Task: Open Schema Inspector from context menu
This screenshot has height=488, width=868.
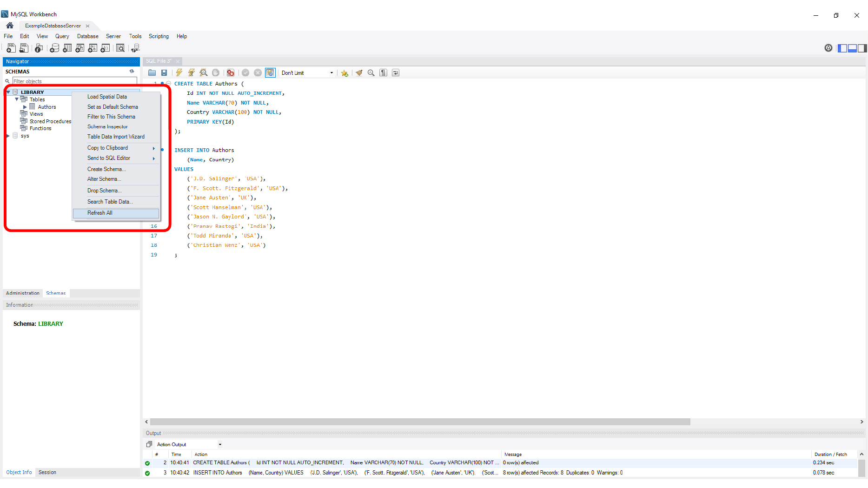Action: 116,126
